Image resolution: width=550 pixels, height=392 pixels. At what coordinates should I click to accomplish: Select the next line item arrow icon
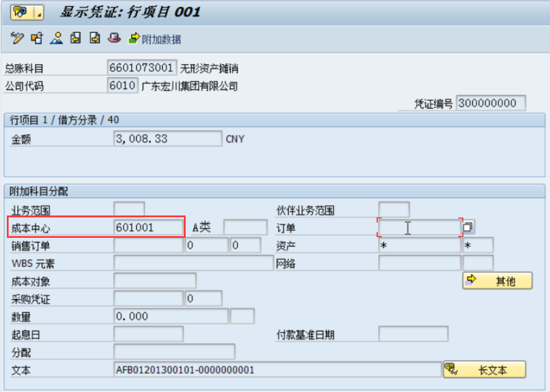(x=95, y=40)
